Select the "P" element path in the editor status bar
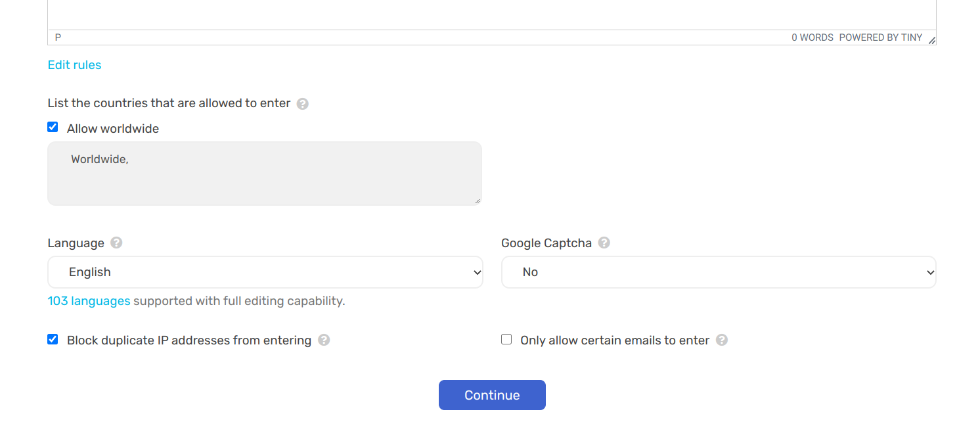The width and height of the screenshot is (980, 422). 57,37
